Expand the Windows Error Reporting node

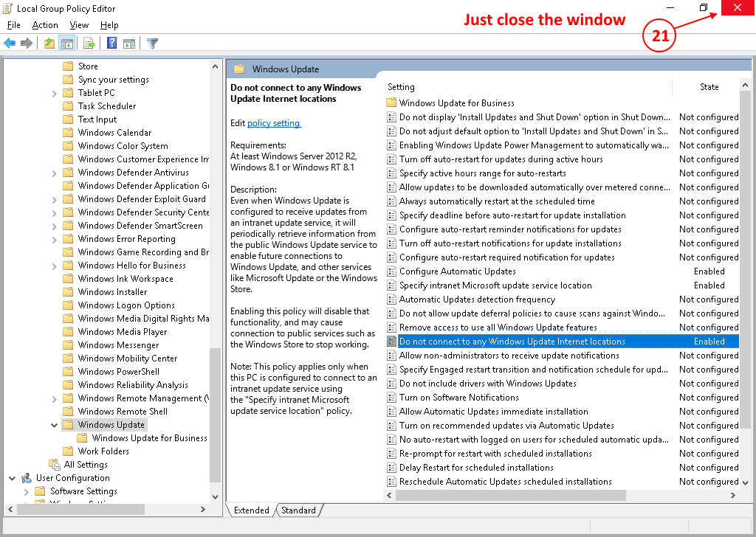(54, 239)
